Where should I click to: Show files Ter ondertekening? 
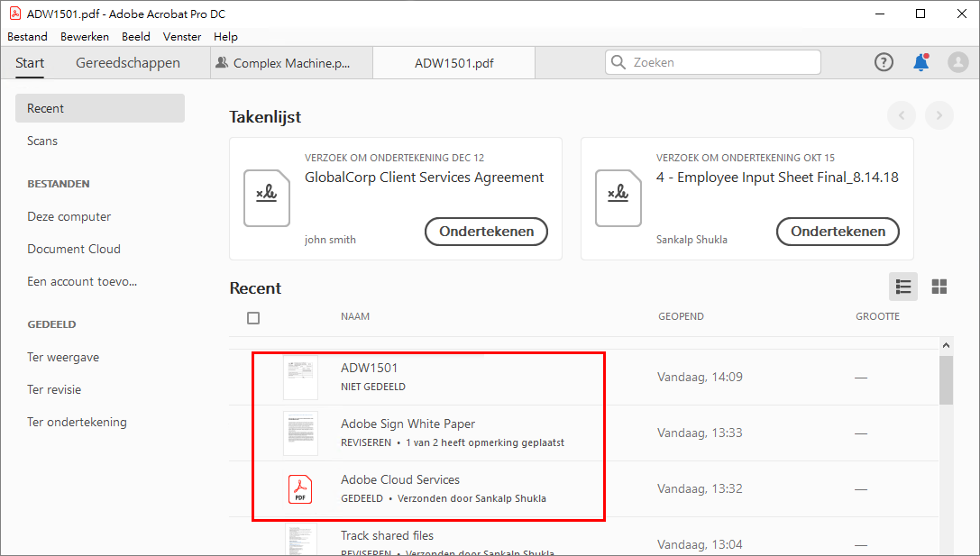tap(77, 423)
